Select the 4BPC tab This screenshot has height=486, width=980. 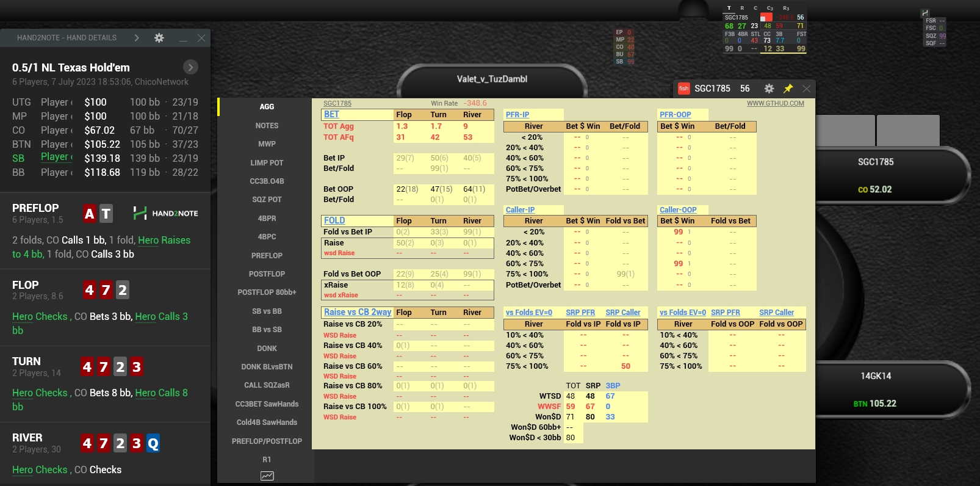click(267, 237)
